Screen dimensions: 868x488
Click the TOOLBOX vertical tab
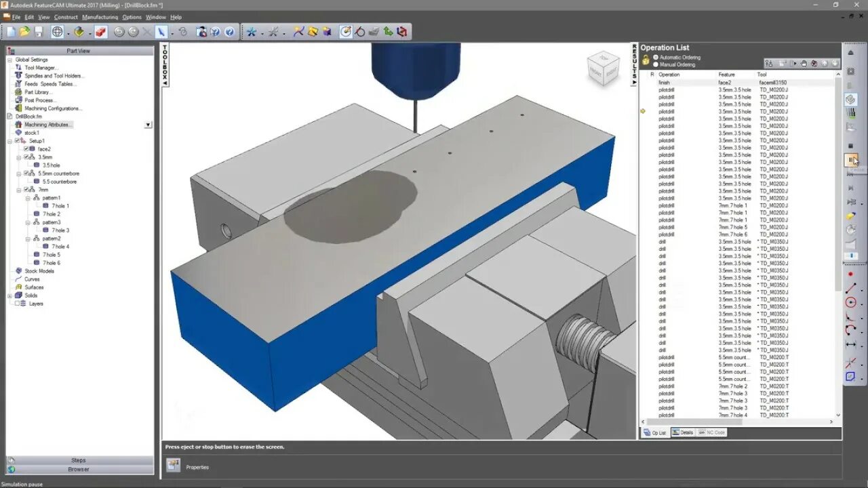165,65
